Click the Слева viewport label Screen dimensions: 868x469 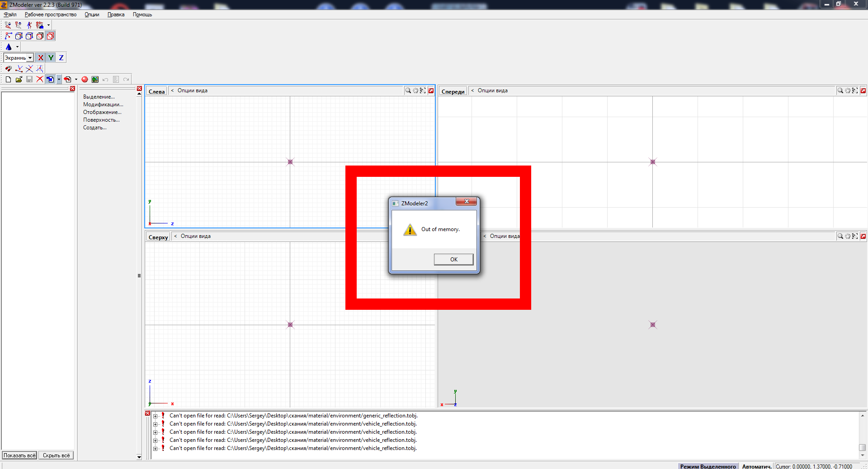click(x=156, y=91)
